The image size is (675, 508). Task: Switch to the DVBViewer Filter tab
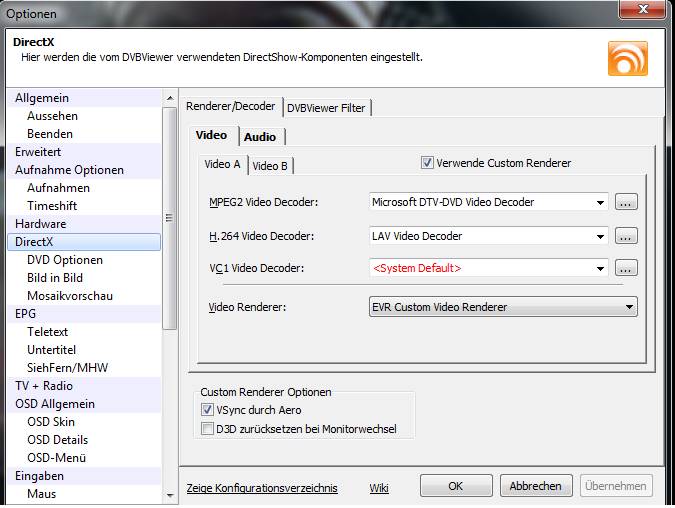tap(327, 108)
